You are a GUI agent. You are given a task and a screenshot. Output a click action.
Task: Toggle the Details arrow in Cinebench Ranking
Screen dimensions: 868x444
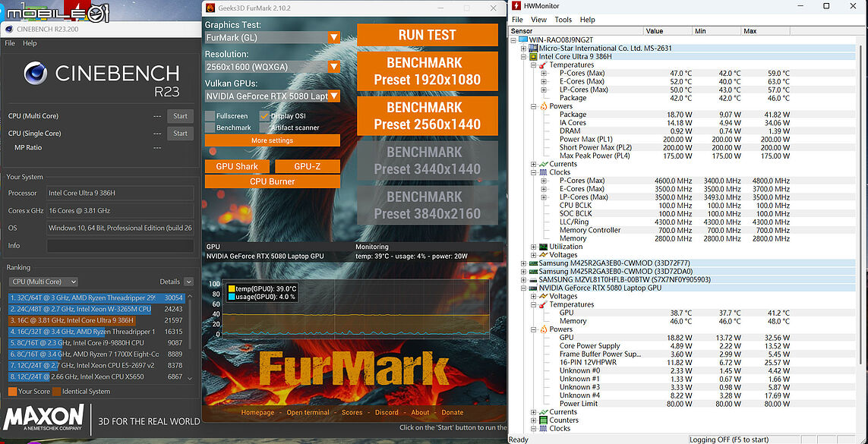189,282
